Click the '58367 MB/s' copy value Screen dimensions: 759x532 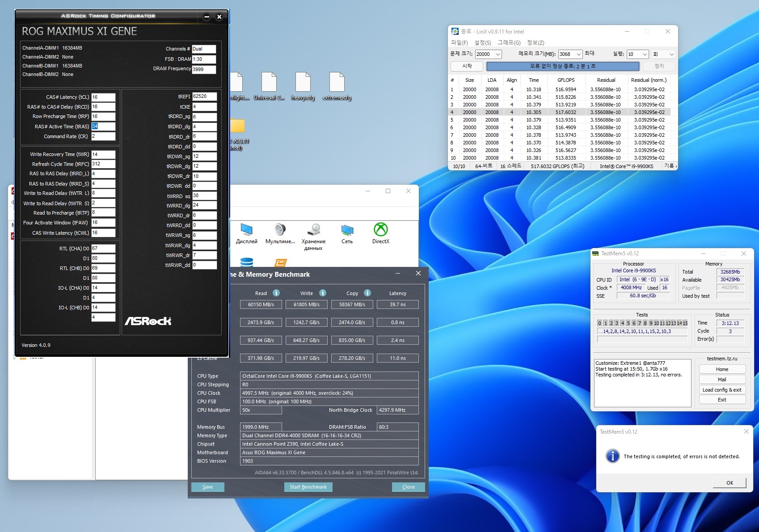[x=352, y=304]
